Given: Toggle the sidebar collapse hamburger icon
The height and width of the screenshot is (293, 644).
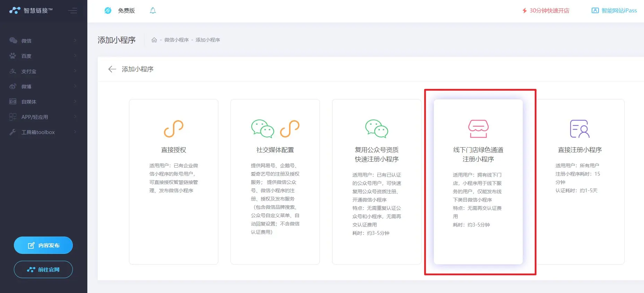Looking at the screenshot, I should tap(72, 11).
